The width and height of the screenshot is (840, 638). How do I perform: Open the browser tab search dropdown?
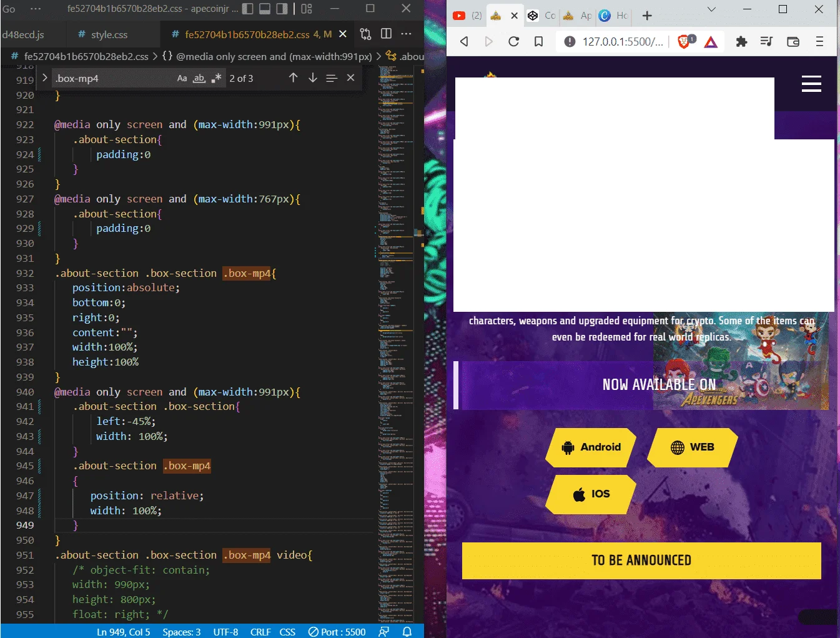pyautogui.click(x=711, y=9)
